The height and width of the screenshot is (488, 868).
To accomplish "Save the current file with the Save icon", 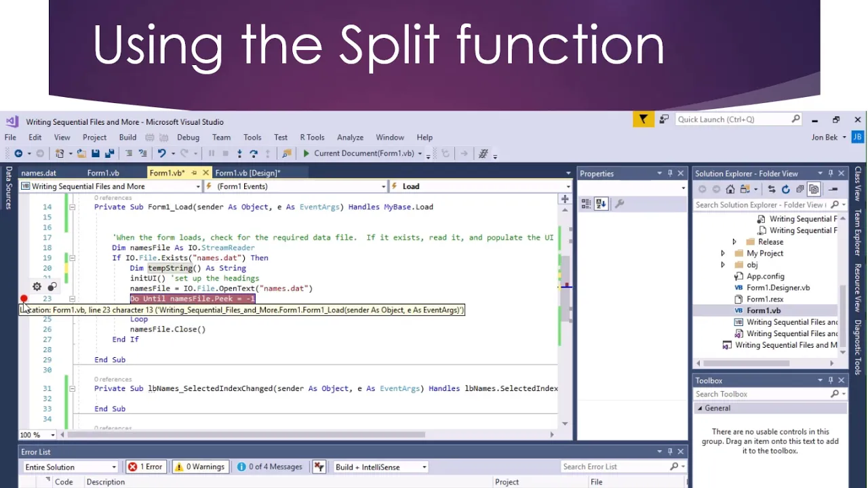I will pos(96,154).
